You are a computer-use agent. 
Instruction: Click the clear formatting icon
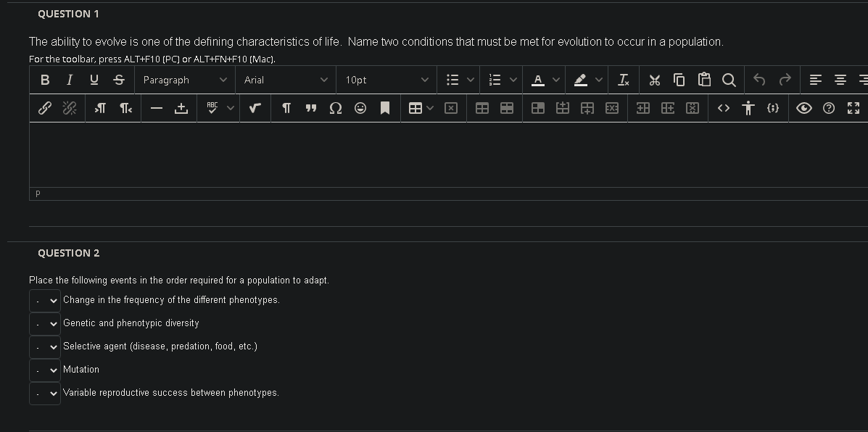(x=624, y=80)
